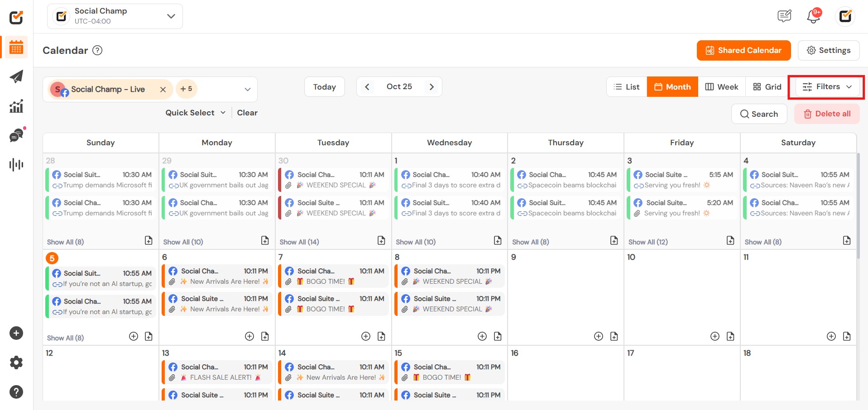Switch to the List view tab
The image size is (868, 410).
[627, 87]
